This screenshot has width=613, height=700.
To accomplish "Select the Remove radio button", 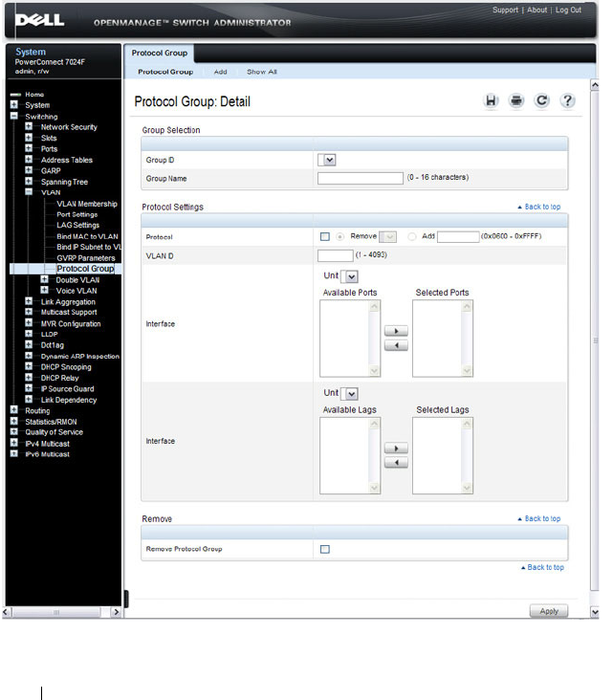I will click(340, 236).
